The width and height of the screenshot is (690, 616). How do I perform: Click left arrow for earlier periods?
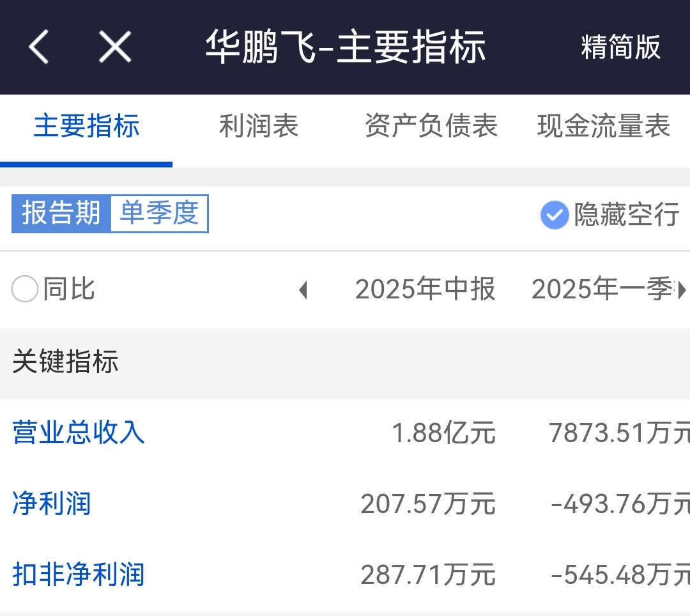(303, 290)
